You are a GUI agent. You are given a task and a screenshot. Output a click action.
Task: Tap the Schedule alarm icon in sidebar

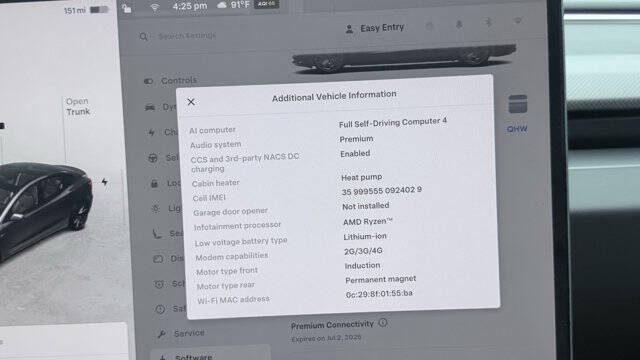[x=159, y=284]
